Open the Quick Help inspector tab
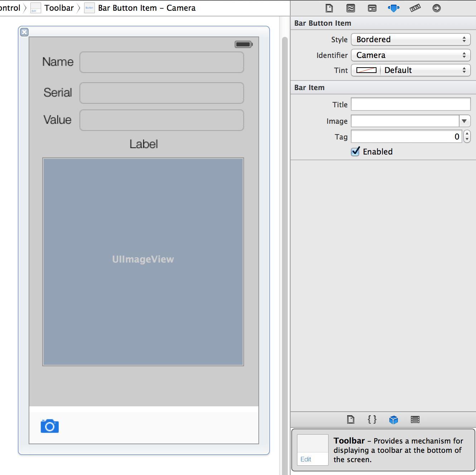This screenshot has height=475, width=476. point(351,8)
